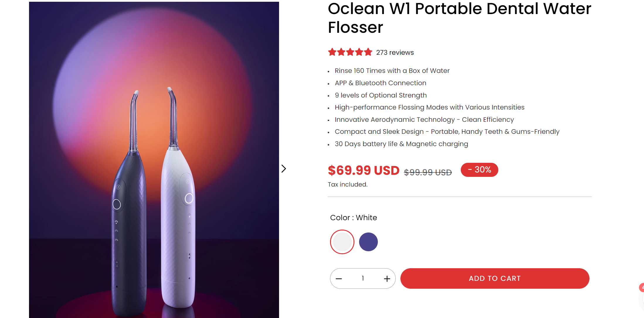This screenshot has height=318, width=644.
Task: Show the next product image with the arrow
Action: point(283,169)
